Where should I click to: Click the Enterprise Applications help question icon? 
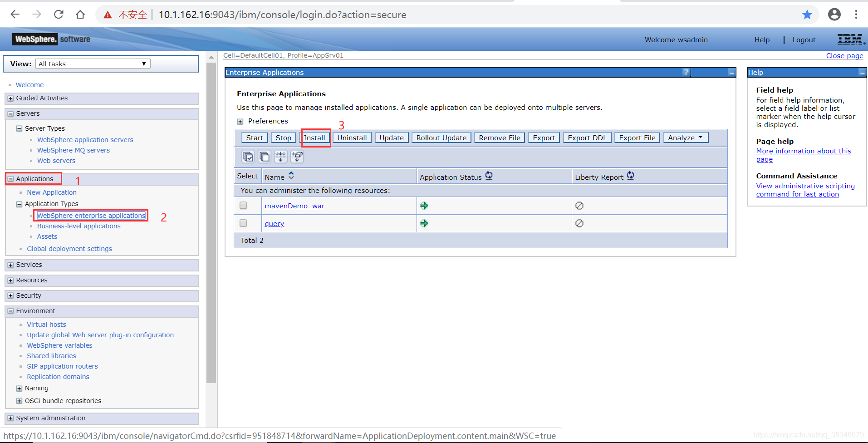pyautogui.click(x=686, y=72)
